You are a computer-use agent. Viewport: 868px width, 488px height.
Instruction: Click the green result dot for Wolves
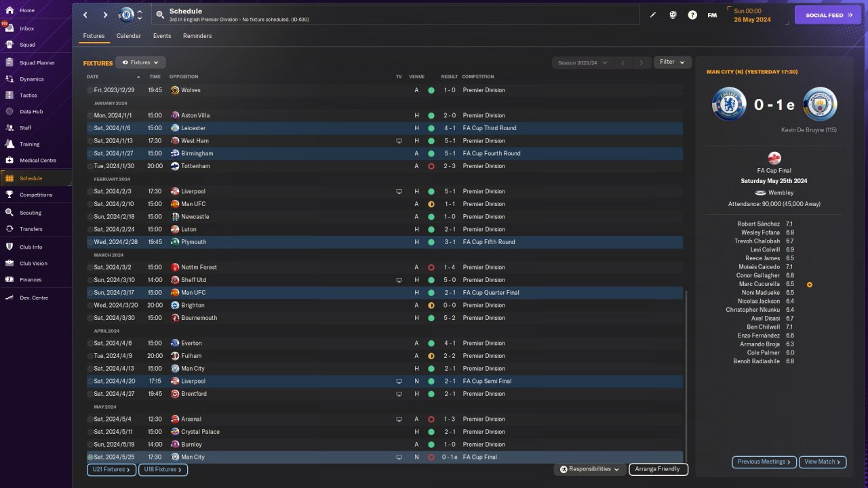point(431,90)
